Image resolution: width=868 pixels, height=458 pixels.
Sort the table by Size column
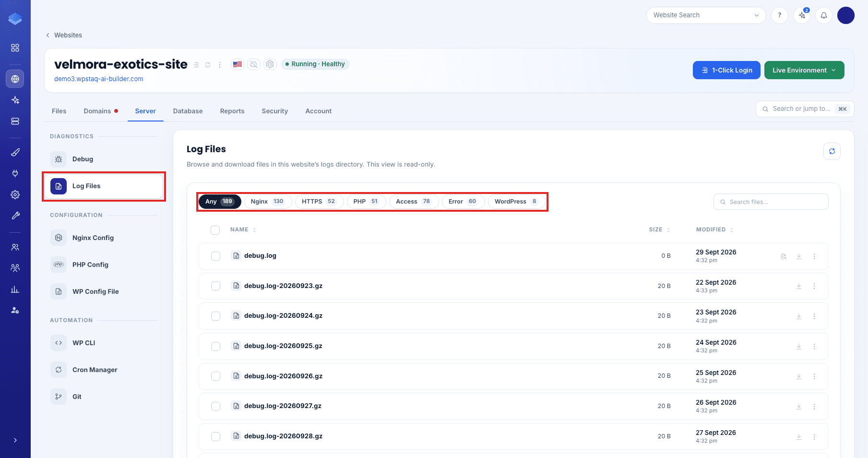pos(659,229)
